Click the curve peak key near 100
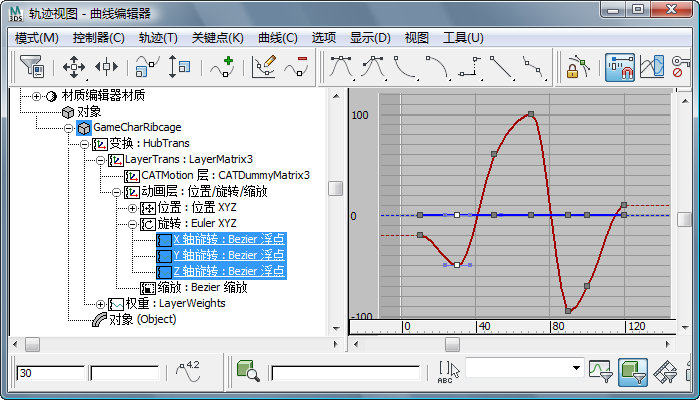 click(531, 114)
